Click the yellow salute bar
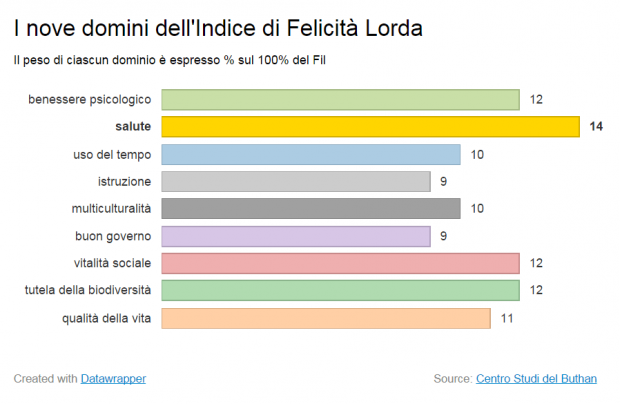 370,126
